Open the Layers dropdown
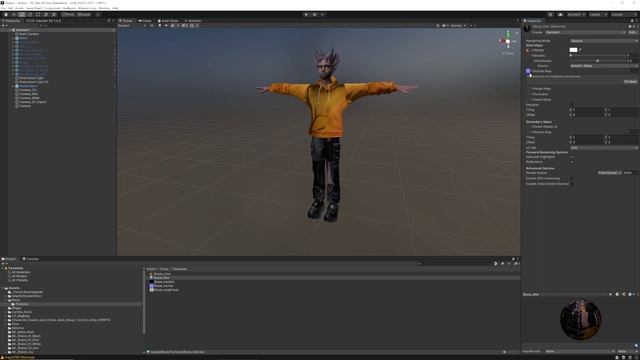The height and width of the screenshot is (360, 640). 598,14
